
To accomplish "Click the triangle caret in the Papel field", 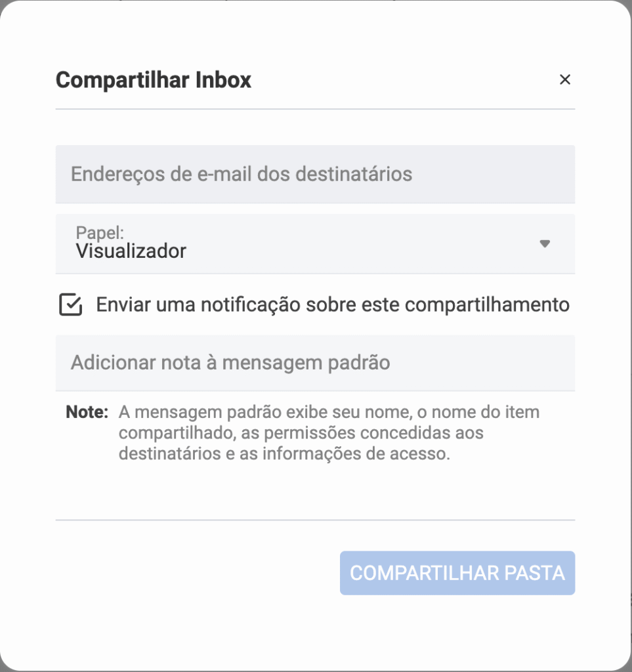I will pos(544,244).
